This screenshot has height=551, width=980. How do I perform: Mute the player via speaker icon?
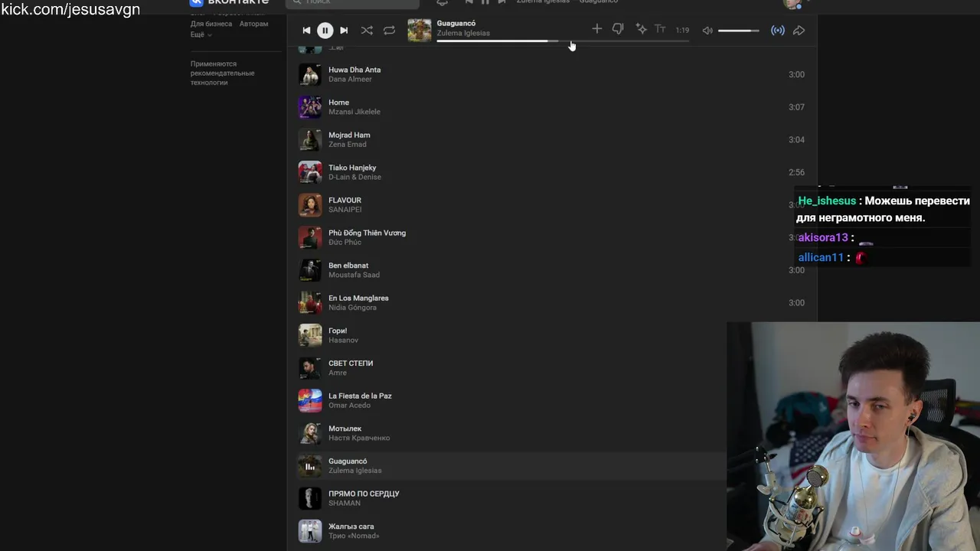707,31
